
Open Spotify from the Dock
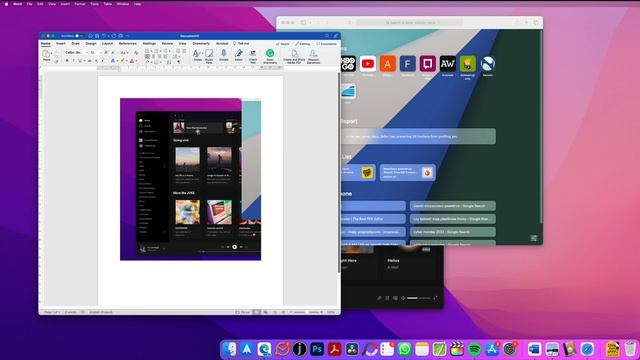tap(474, 349)
